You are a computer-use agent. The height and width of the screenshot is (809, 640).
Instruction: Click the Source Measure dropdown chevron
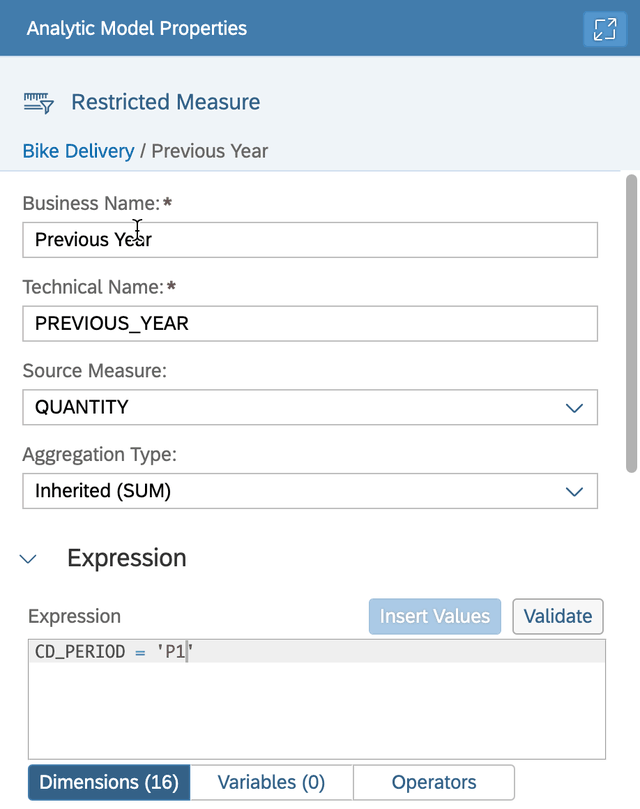coord(574,407)
